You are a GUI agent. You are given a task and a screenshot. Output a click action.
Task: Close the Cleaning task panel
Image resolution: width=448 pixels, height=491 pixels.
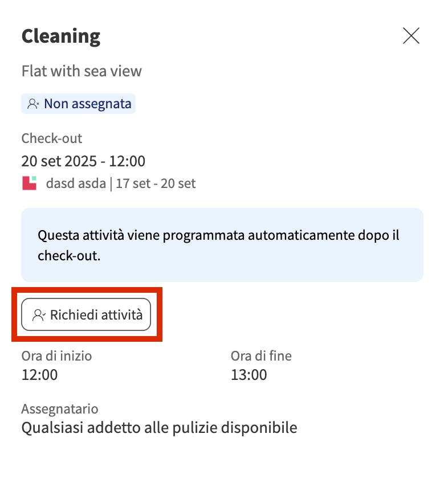411,36
